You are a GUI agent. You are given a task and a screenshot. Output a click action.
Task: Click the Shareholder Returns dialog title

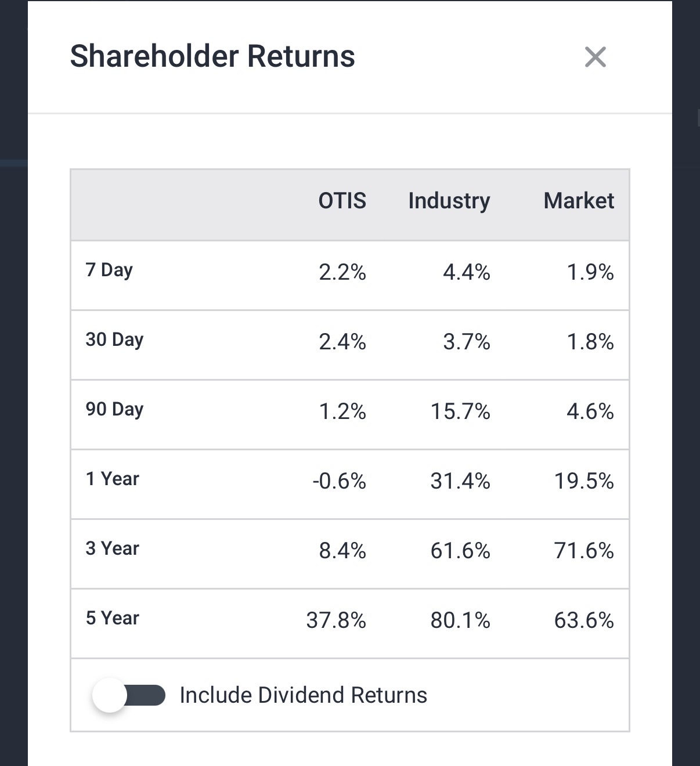tap(212, 56)
